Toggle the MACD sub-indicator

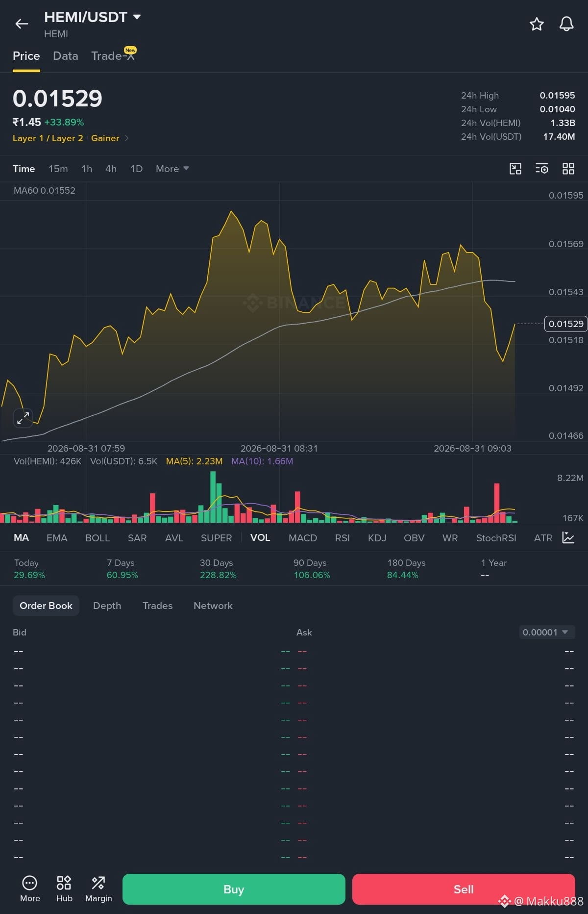click(303, 538)
